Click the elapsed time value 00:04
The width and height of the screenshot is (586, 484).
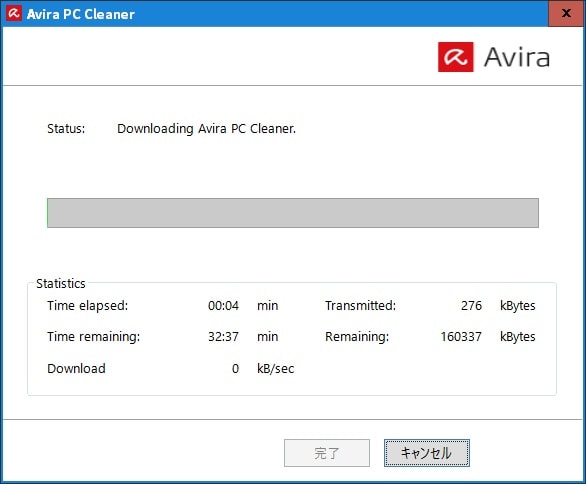pyautogui.click(x=223, y=306)
